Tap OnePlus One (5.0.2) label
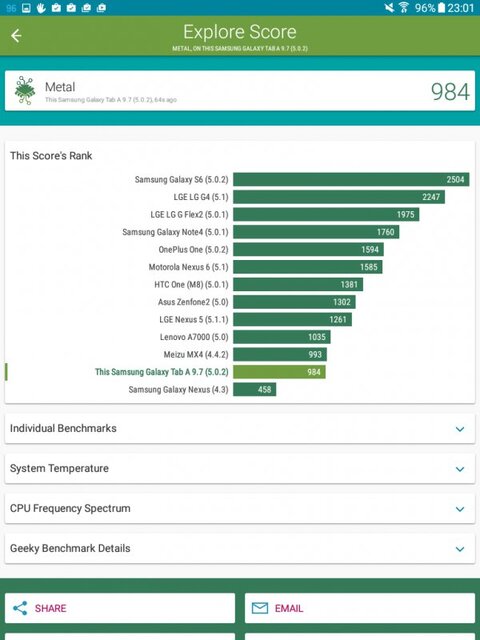This screenshot has height=640, width=480. pos(193,250)
